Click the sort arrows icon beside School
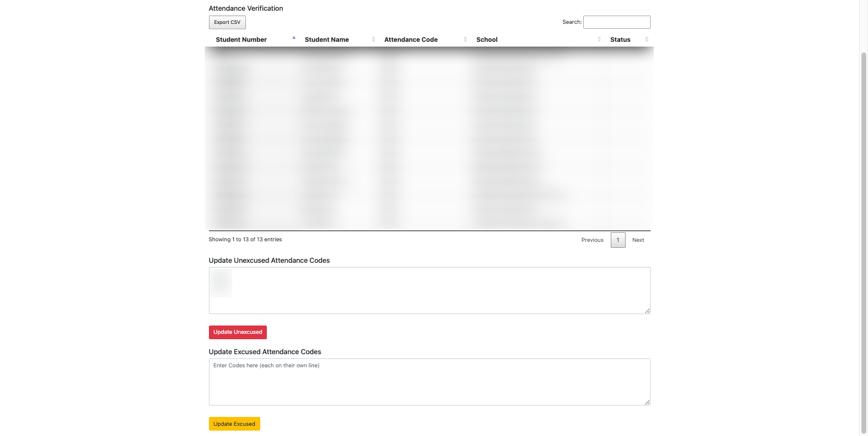Viewport: 868px width, 436px height. pos(599,39)
